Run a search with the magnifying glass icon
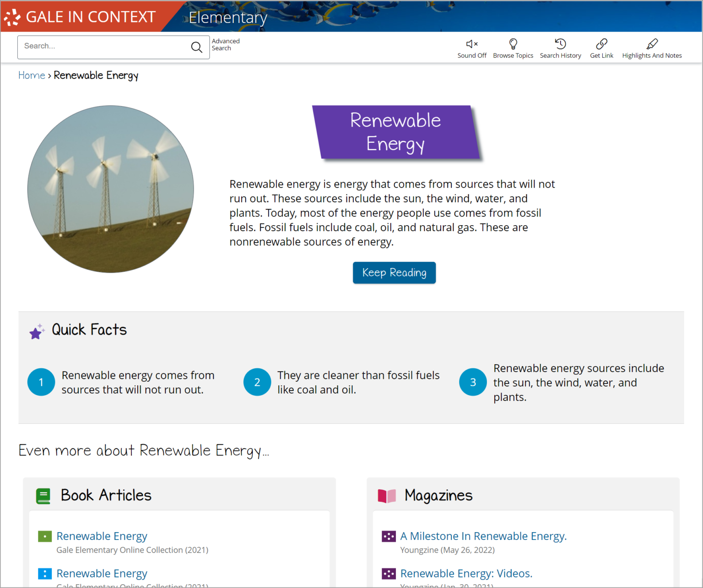The height and width of the screenshot is (588, 703). pos(197,47)
